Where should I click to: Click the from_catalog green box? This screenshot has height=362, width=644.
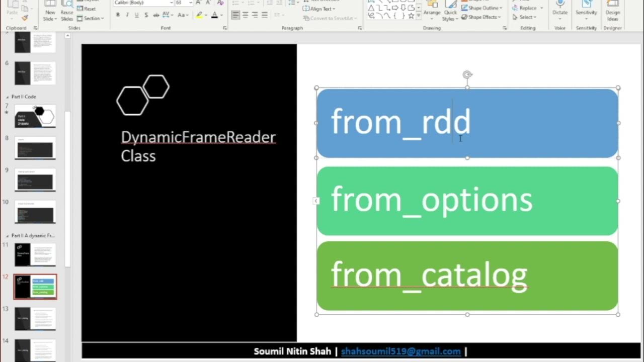467,276
